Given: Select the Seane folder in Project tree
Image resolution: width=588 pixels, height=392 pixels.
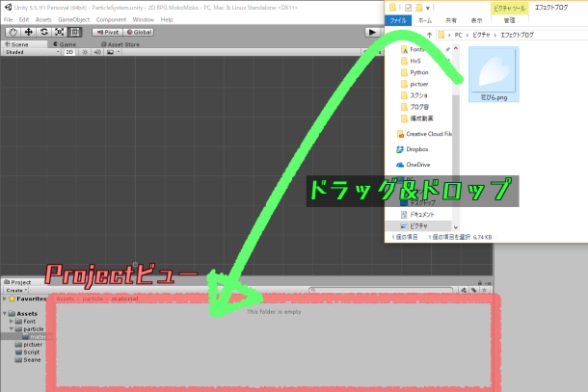Looking at the screenshot, I should click(28, 360).
